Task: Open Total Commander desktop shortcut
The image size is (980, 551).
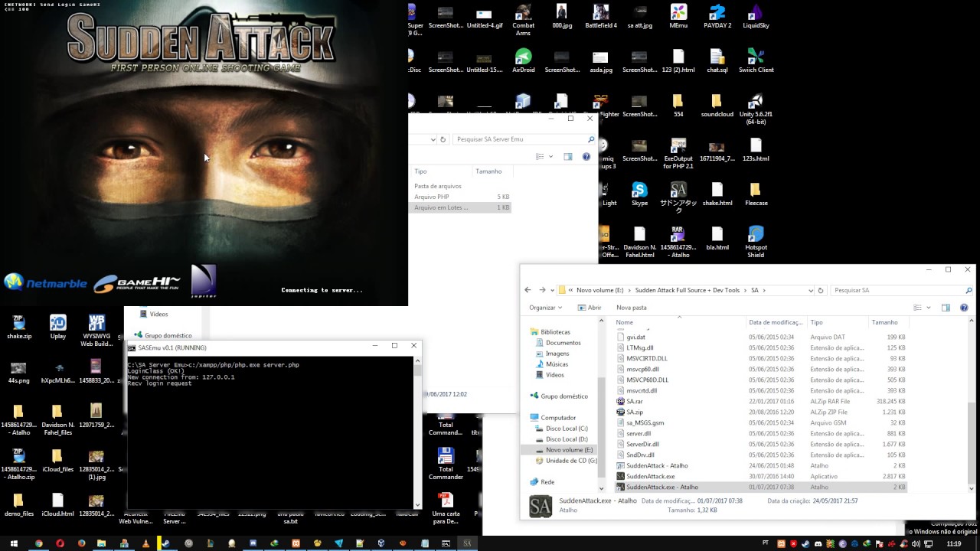Action: (x=446, y=464)
